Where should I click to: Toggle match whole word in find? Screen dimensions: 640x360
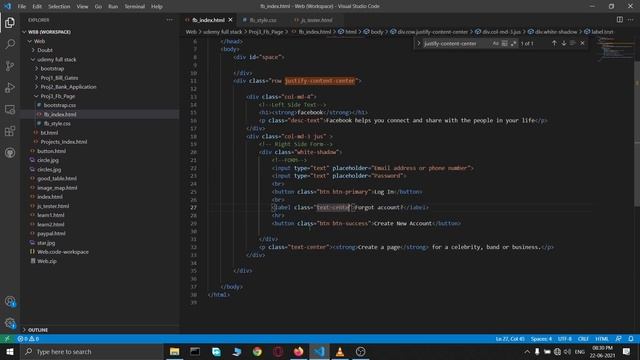pyautogui.click(x=504, y=43)
